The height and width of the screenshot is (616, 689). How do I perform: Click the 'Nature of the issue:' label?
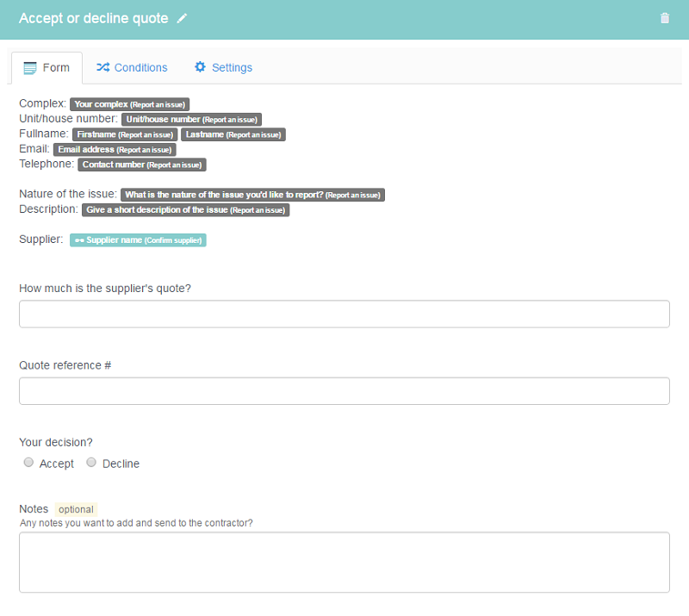pos(68,194)
